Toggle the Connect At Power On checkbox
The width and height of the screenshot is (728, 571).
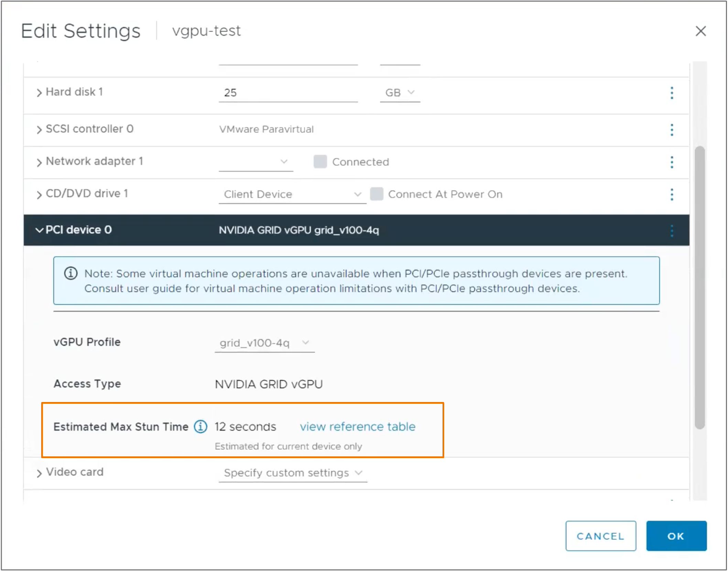377,194
